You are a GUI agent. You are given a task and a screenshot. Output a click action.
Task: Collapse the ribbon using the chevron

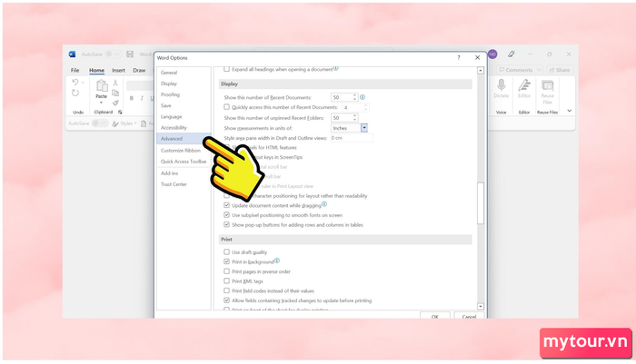pos(570,111)
